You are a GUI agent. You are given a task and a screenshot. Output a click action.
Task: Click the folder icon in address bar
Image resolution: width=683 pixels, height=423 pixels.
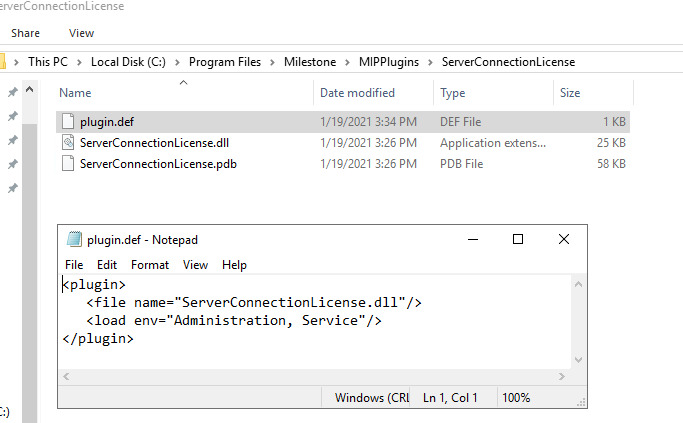(3, 62)
